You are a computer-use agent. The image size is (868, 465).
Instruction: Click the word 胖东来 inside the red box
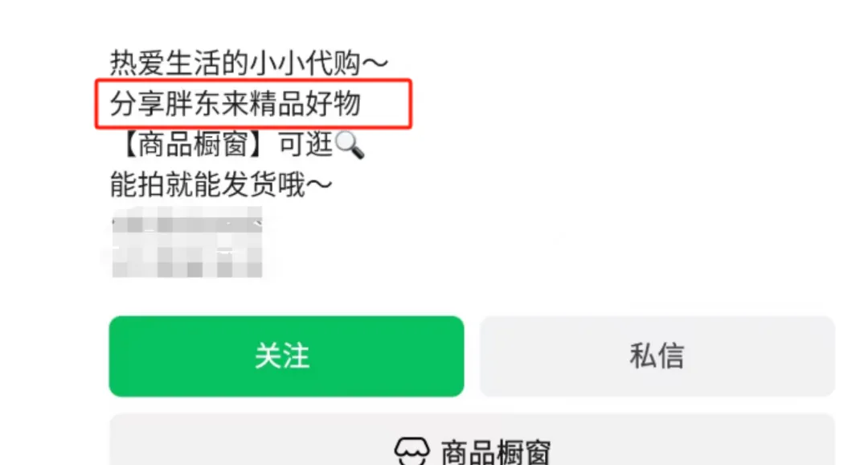click(207, 104)
